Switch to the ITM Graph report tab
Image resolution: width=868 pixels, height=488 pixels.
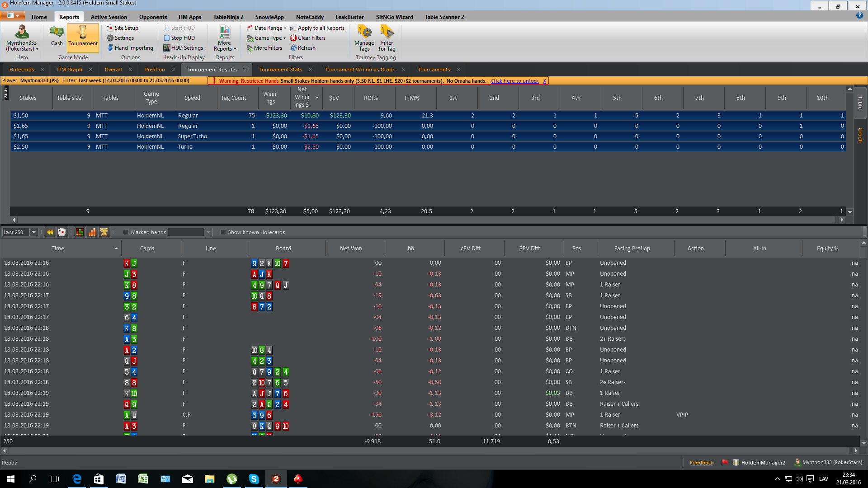70,70
